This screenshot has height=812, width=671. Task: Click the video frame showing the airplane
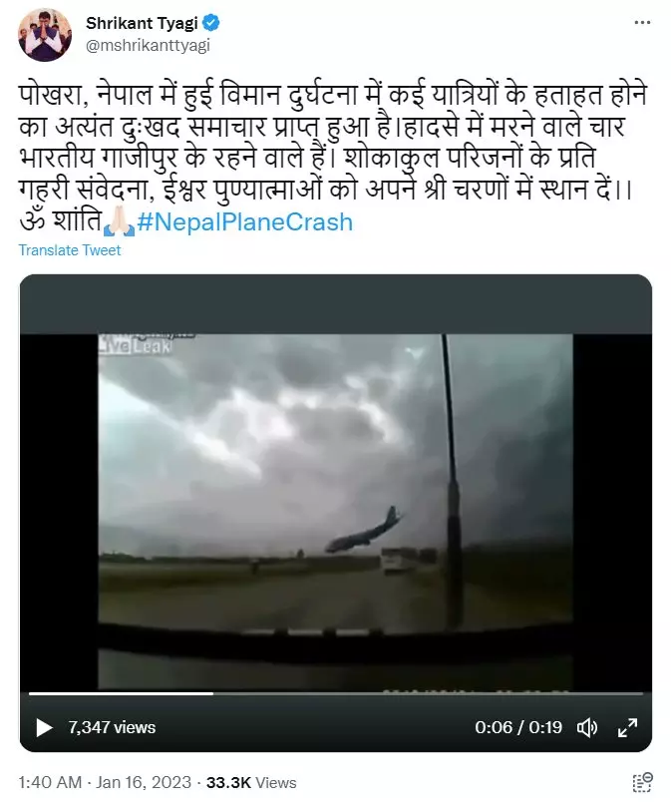335,512
